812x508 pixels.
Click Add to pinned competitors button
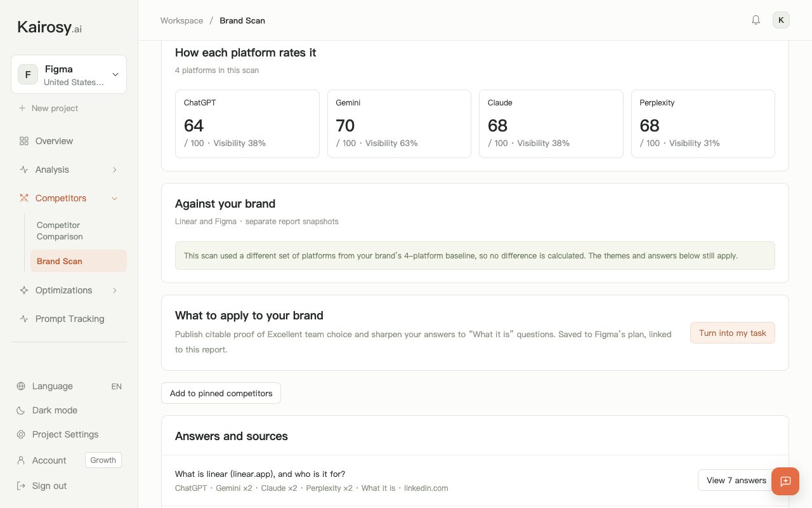[221, 393]
